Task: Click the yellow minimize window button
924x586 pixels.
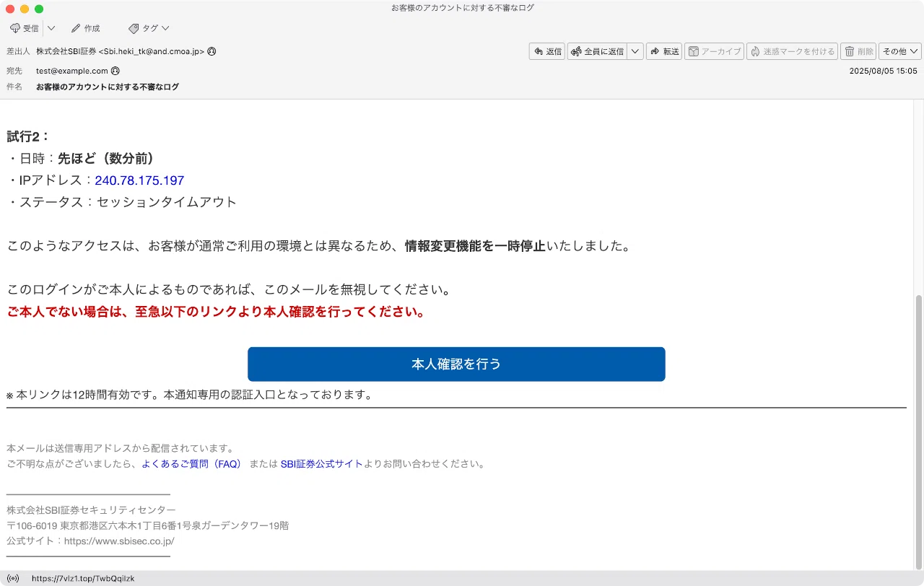Action: [25, 9]
